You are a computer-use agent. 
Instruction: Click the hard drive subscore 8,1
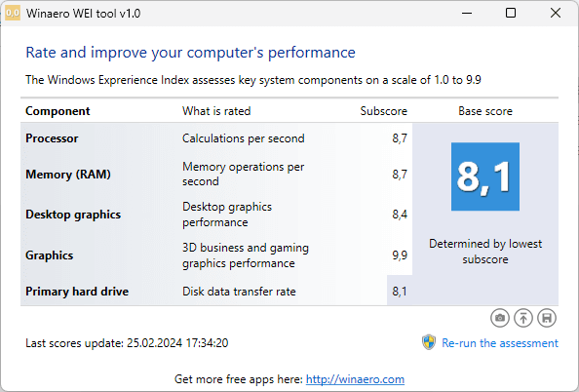tap(400, 292)
